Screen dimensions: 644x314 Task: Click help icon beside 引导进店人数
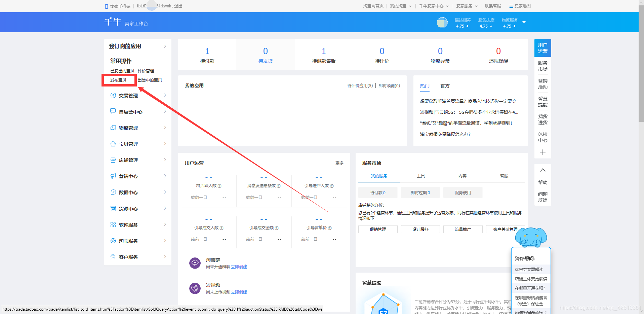(x=332, y=186)
